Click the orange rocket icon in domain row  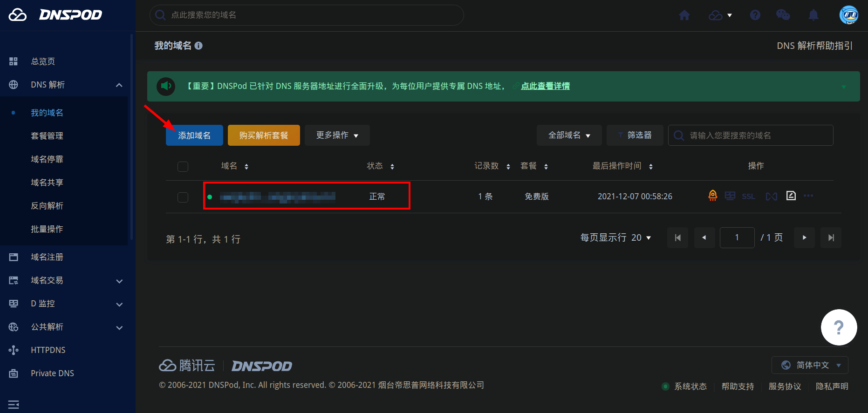[712, 196]
